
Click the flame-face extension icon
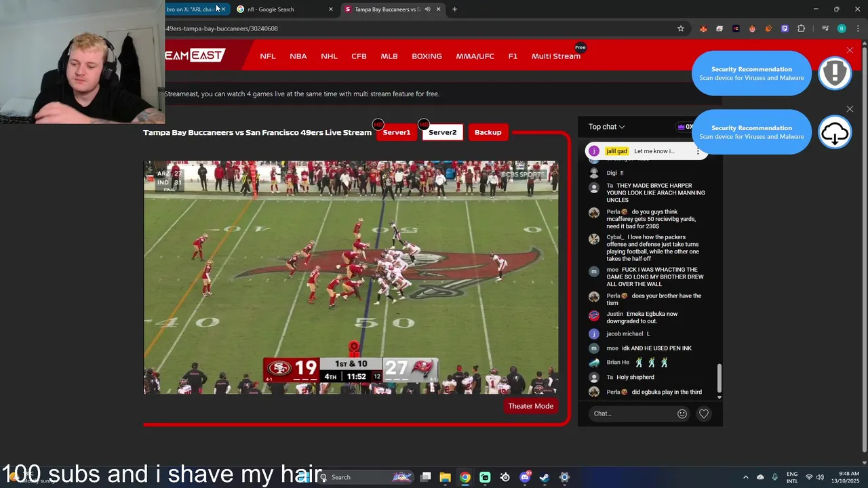coord(752,28)
